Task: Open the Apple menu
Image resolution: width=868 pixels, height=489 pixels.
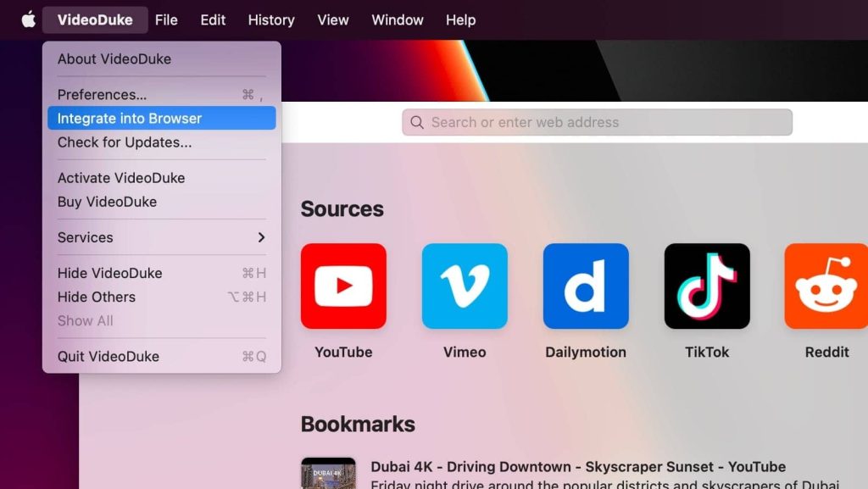Action: pyautogui.click(x=29, y=19)
